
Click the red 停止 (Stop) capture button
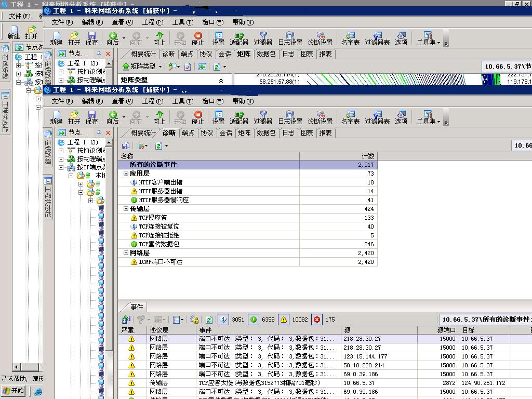tap(197, 117)
